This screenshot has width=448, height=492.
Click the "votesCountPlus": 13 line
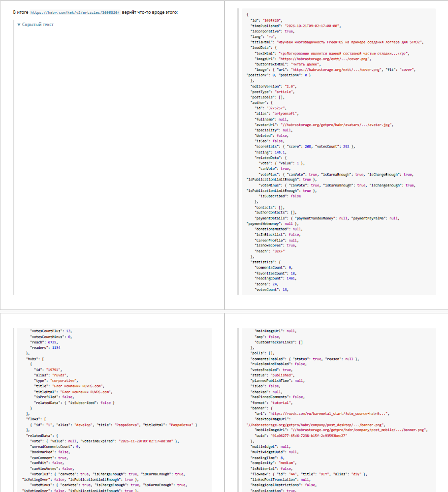[51, 331]
